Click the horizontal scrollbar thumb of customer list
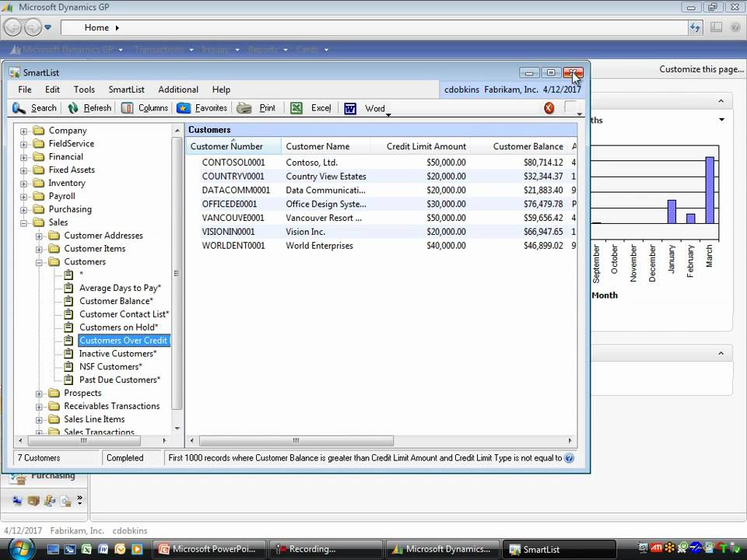This screenshot has height=560, width=747. point(296,440)
